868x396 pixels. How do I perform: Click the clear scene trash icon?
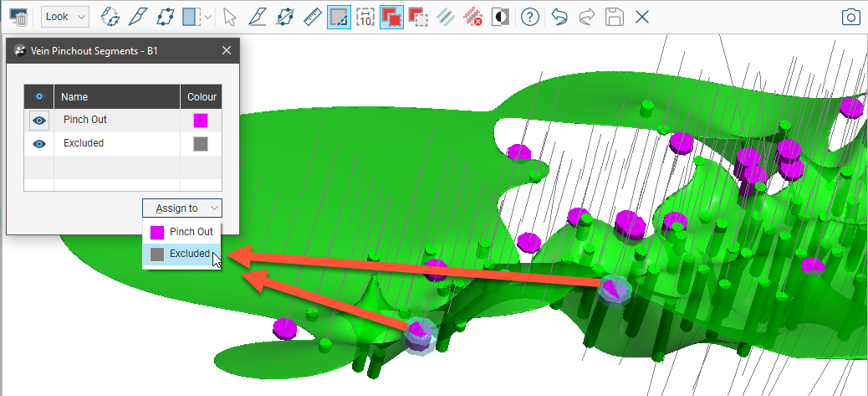[x=18, y=17]
